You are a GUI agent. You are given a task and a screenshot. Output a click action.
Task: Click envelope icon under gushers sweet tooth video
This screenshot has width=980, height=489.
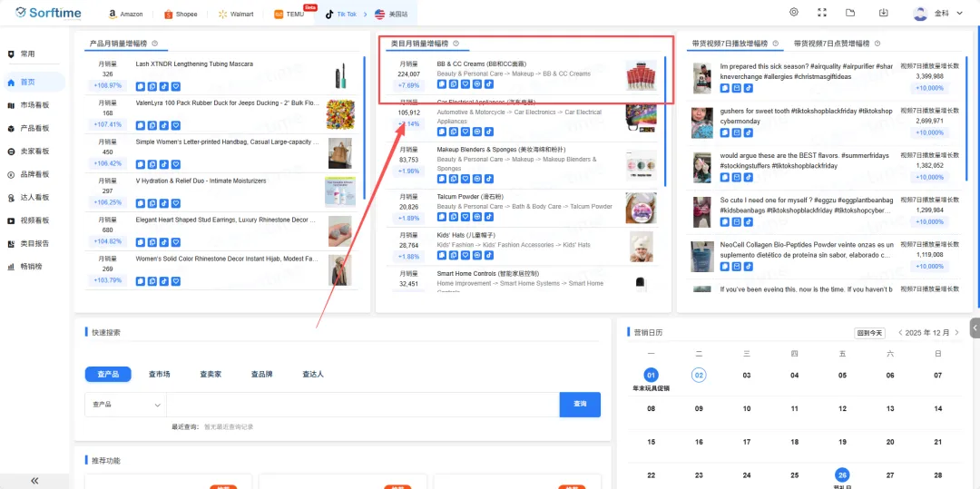(736, 133)
